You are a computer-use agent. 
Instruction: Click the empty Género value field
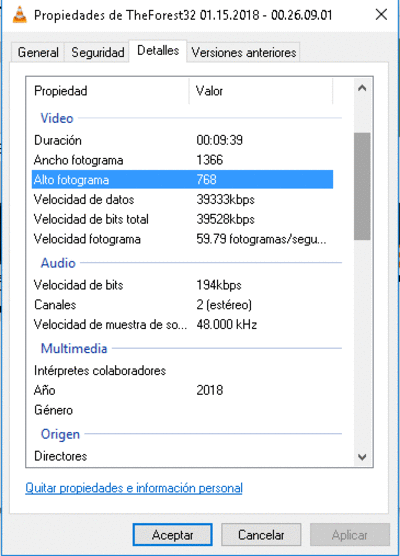click(264, 410)
